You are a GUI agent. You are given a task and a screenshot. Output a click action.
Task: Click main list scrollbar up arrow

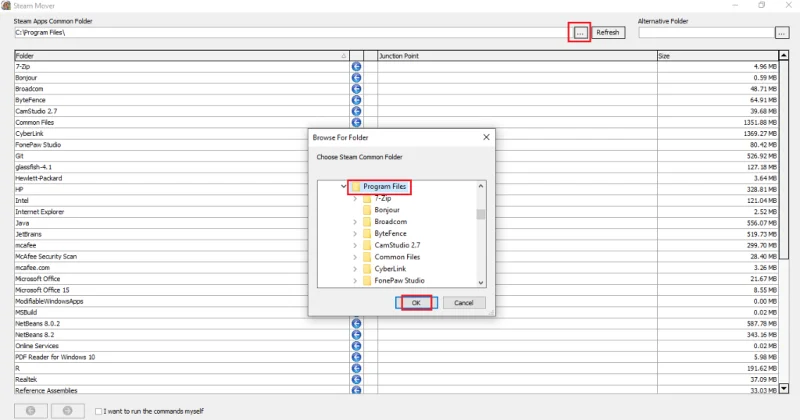784,55
